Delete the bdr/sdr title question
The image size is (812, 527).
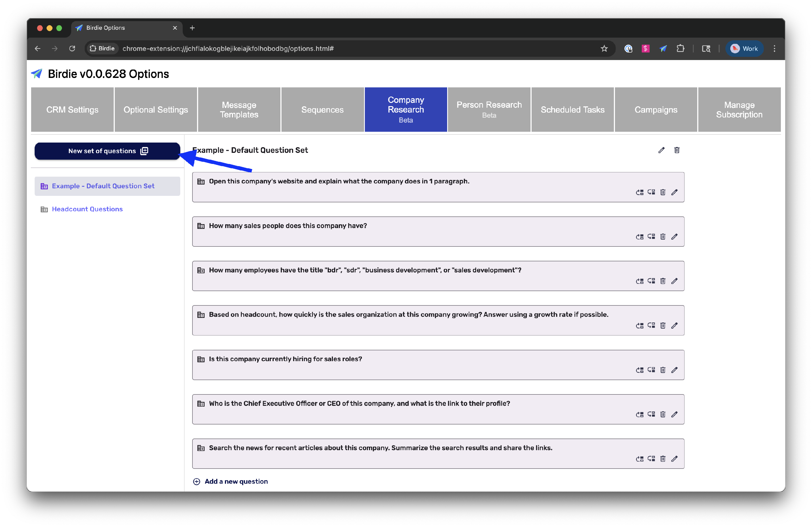[663, 281]
